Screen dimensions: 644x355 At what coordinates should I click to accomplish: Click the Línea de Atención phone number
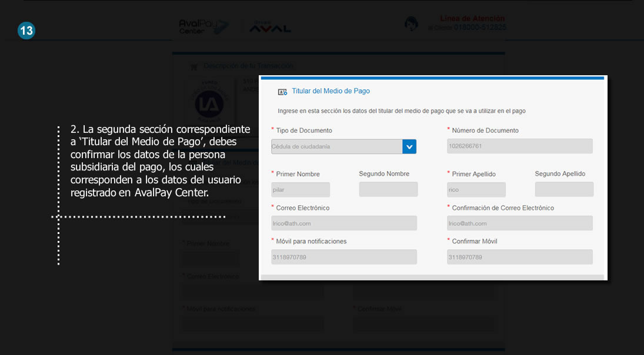pos(476,28)
